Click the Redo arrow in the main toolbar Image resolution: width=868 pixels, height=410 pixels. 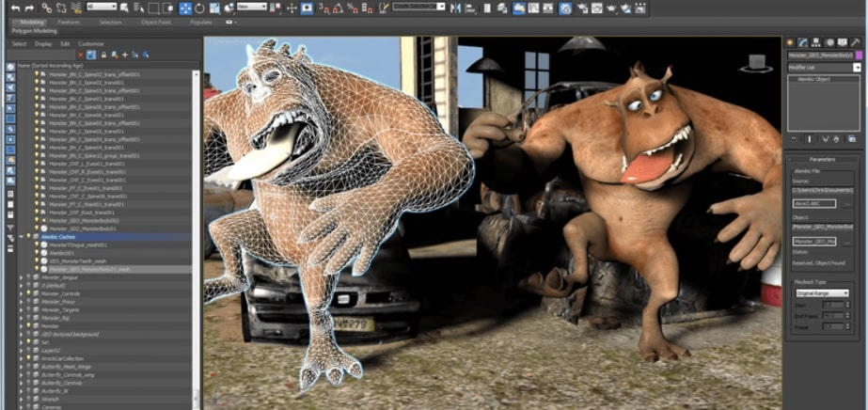(29, 8)
